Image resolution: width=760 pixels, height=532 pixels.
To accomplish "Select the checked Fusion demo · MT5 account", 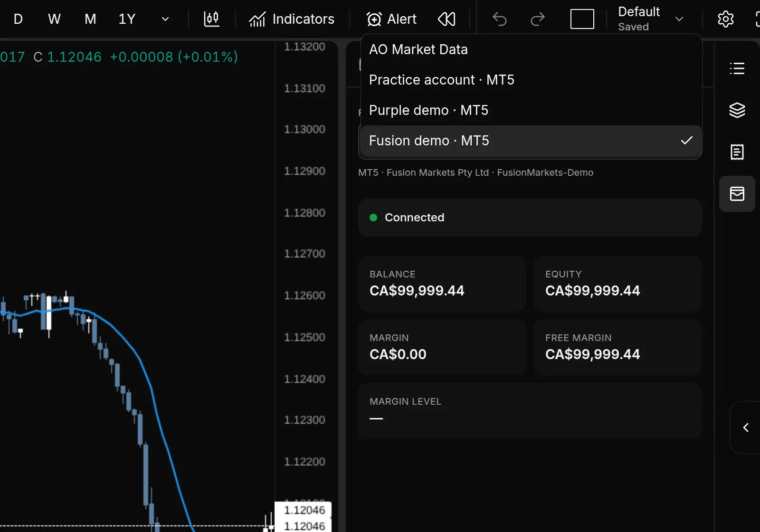I will tap(531, 141).
